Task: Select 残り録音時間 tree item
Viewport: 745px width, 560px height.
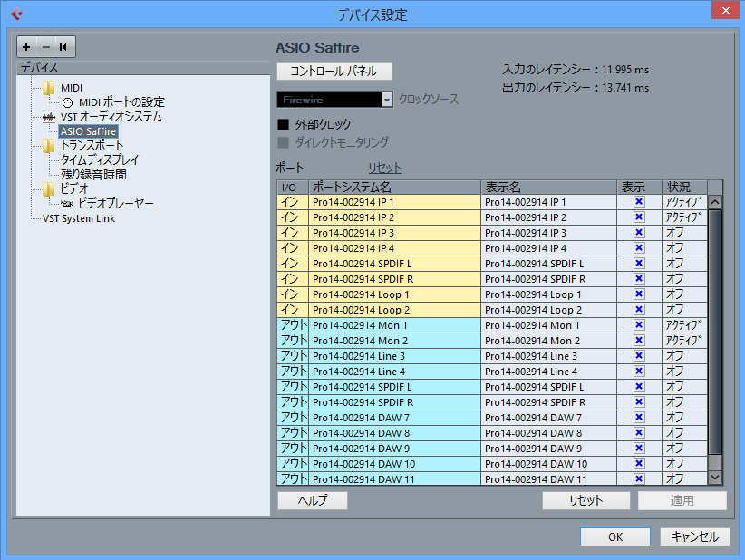Action: (93, 175)
